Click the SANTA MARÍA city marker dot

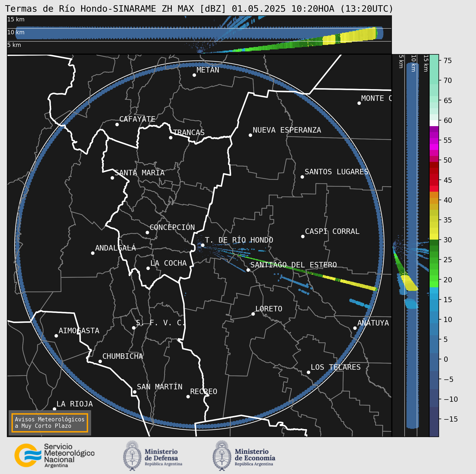pos(112,178)
